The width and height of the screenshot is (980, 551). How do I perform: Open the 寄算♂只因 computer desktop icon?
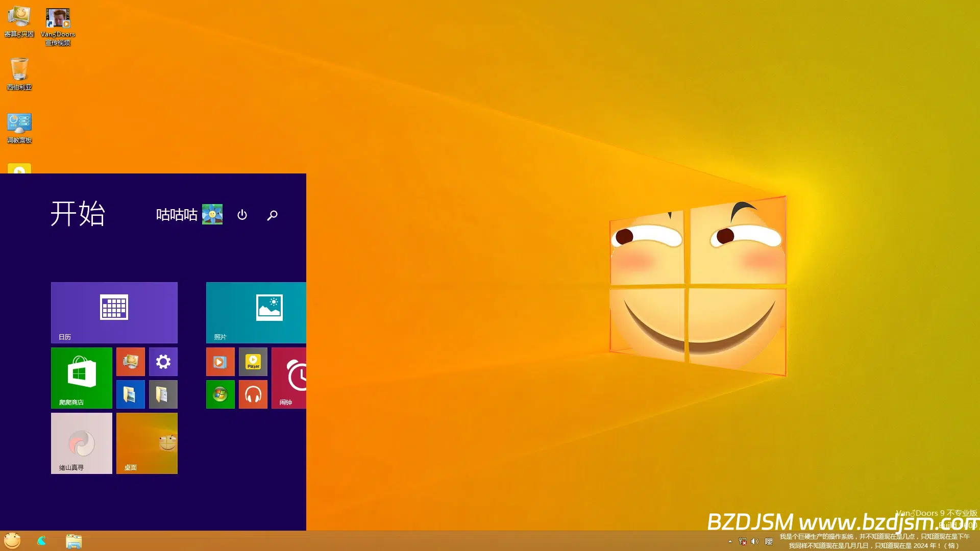click(19, 22)
